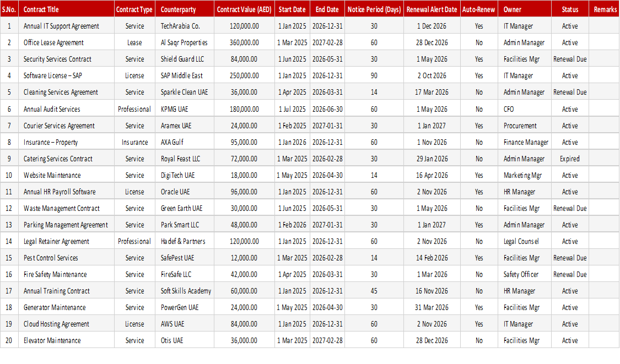This screenshot has height=364, width=620.
Task: Click the Soft Skills Academy cell
Action: click(185, 291)
